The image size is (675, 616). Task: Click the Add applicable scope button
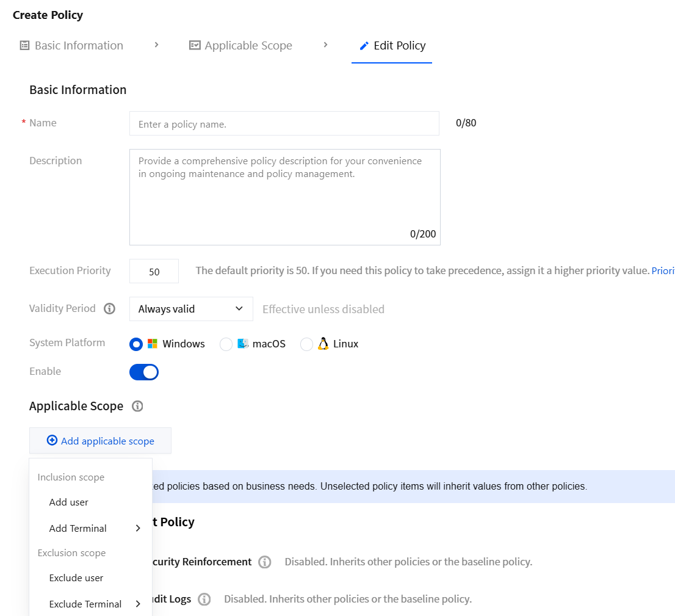(x=100, y=441)
